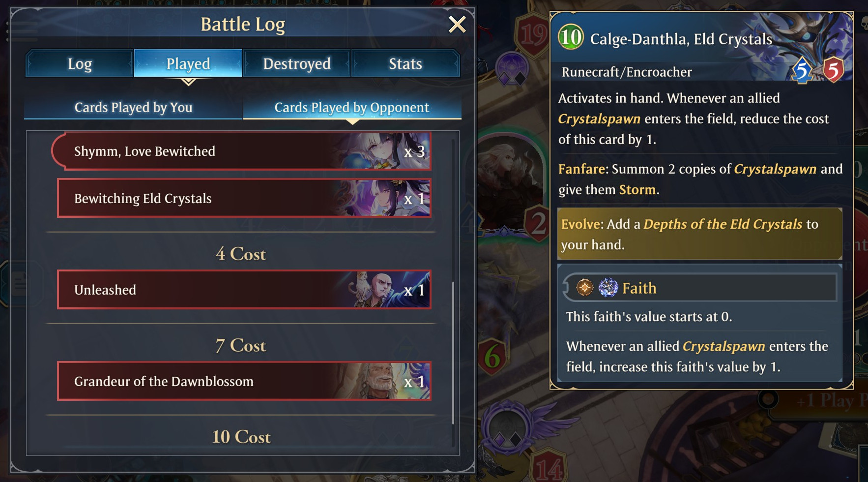
Task: Select the Played tab
Action: [x=188, y=63]
